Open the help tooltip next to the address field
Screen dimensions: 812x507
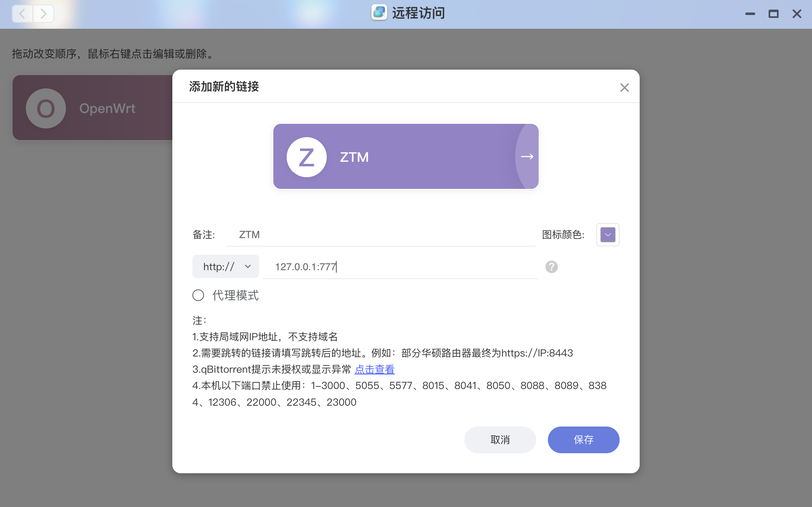coord(551,267)
